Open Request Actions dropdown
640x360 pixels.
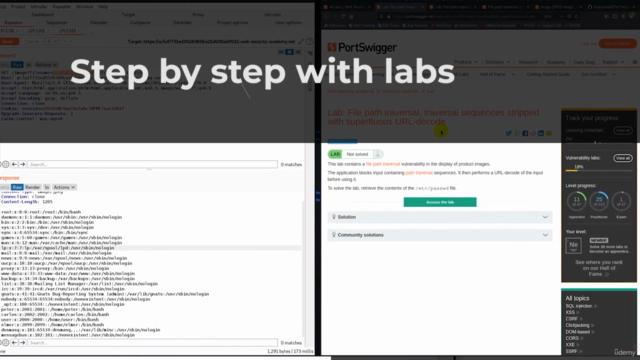(46, 64)
